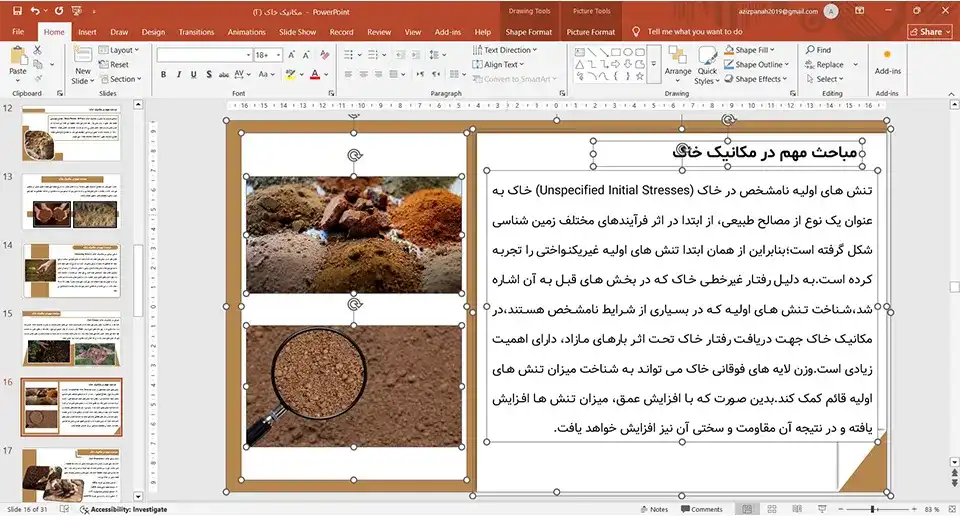Insert a New Slide
This screenshot has width=960, height=516.
83,66
